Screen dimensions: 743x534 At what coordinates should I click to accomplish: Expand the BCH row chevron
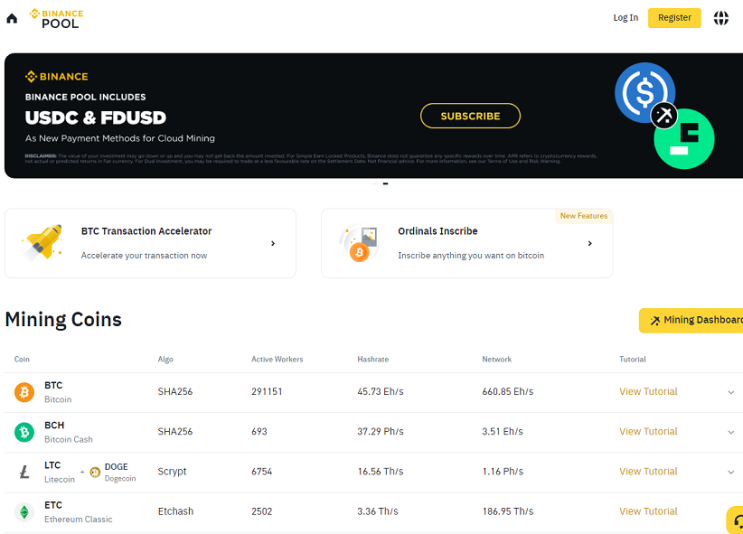[731, 432]
